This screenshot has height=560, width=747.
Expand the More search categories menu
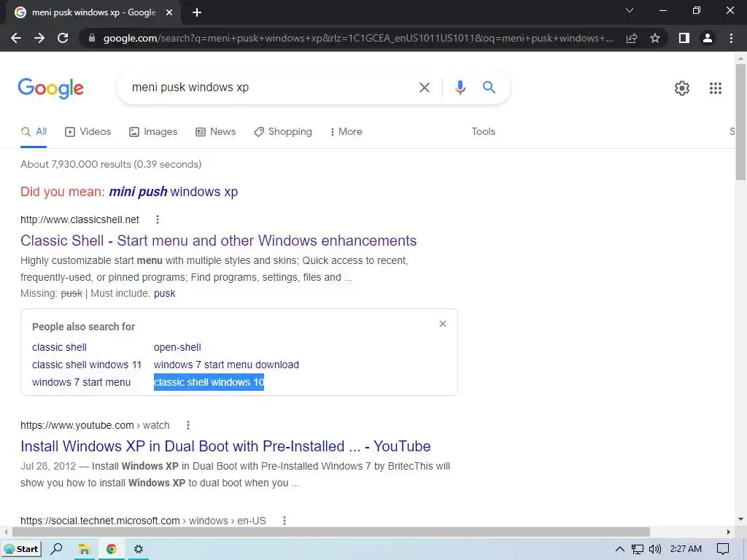(x=346, y=132)
